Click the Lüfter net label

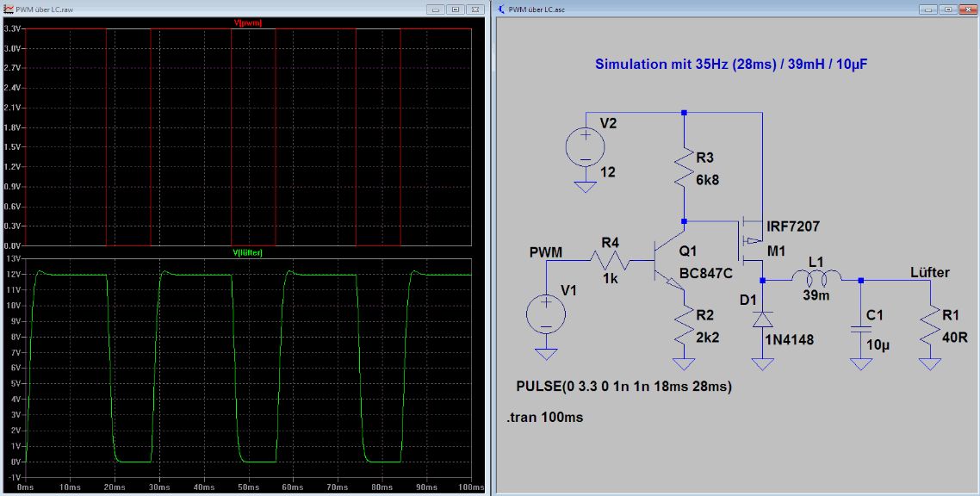coord(930,272)
